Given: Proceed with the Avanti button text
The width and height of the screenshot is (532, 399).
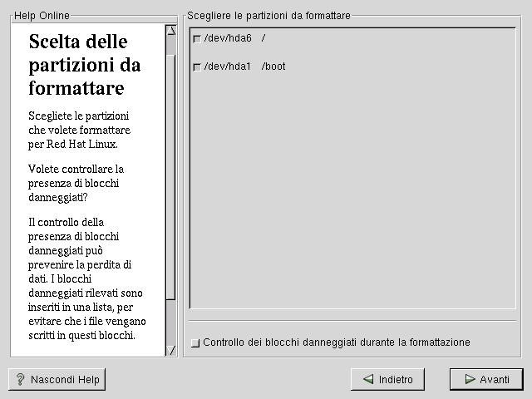Looking at the screenshot, I should 495,380.
